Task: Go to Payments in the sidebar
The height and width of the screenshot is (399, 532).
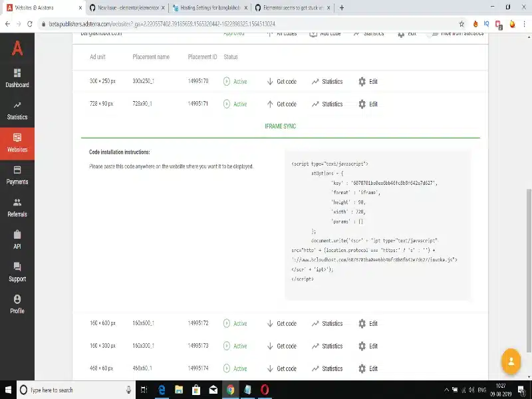Action: coord(17,176)
